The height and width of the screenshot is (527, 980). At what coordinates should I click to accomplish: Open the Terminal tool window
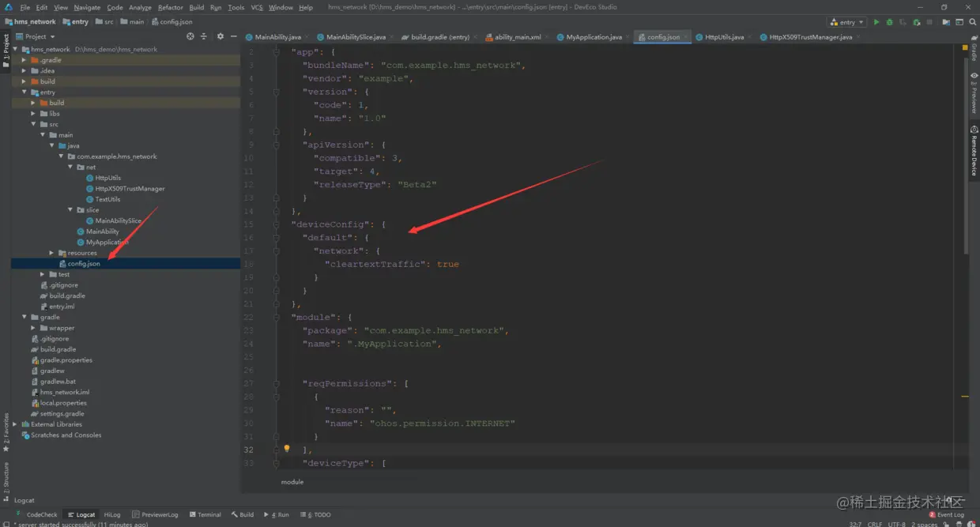tap(205, 514)
